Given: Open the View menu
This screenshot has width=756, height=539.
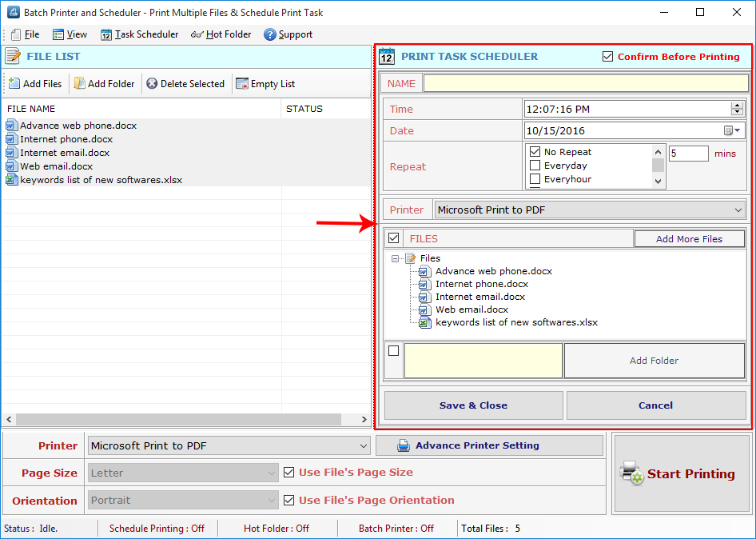Looking at the screenshot, I should (70, 34).
